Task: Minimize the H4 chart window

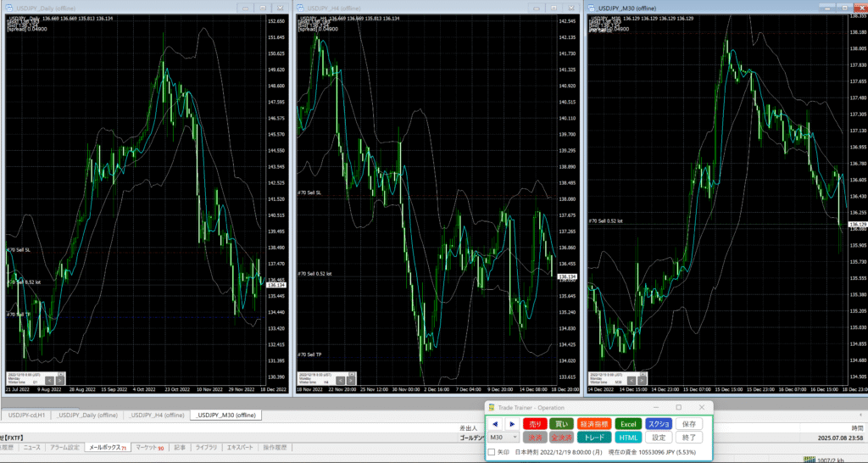Action: point(537,8)
